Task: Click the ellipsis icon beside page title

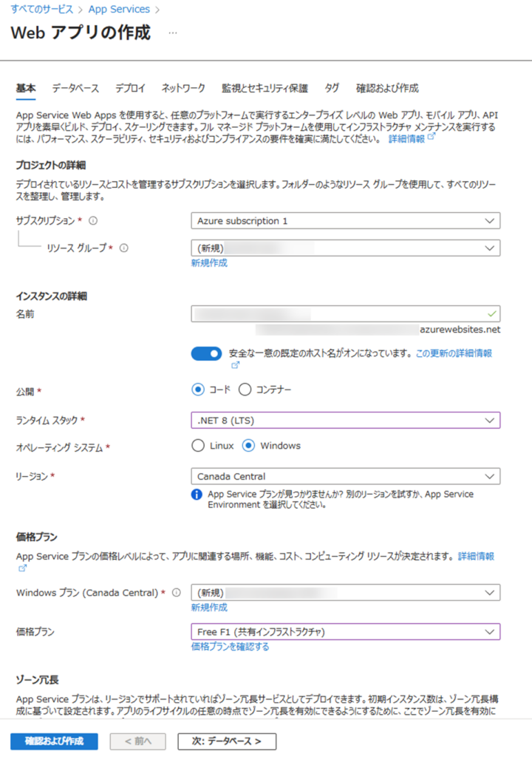Action: point(173,33)
